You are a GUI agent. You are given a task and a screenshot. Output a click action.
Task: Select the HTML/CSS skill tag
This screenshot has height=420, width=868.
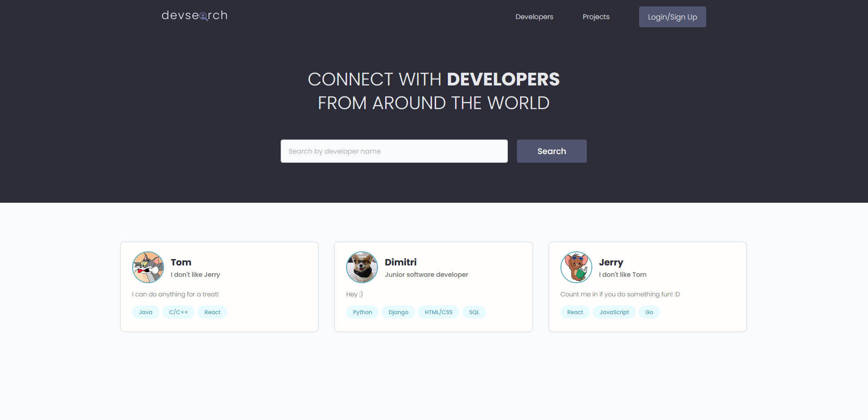[x=438, y=312]
